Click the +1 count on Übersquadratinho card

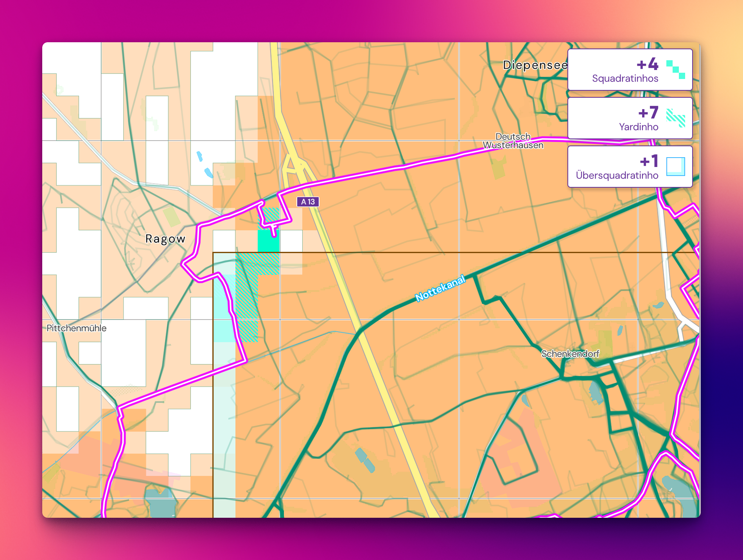[x=649, y=161]
